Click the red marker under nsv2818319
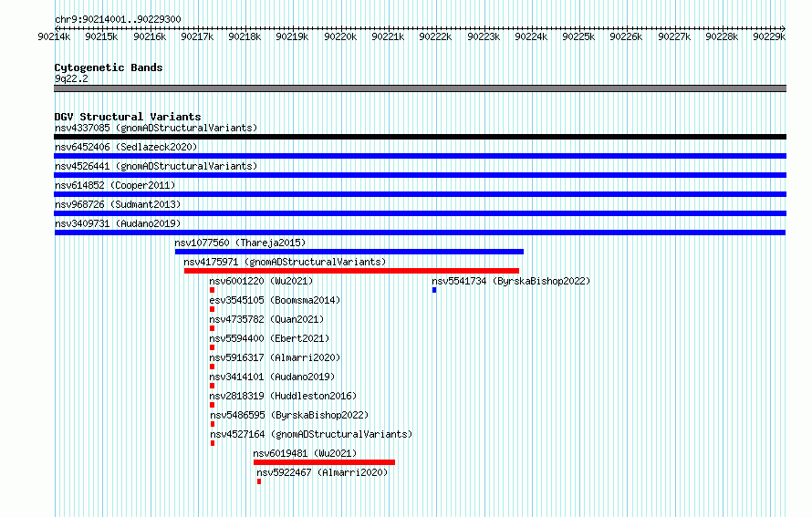The height and width of the screenshot is (517, 812). pos(212,405)
